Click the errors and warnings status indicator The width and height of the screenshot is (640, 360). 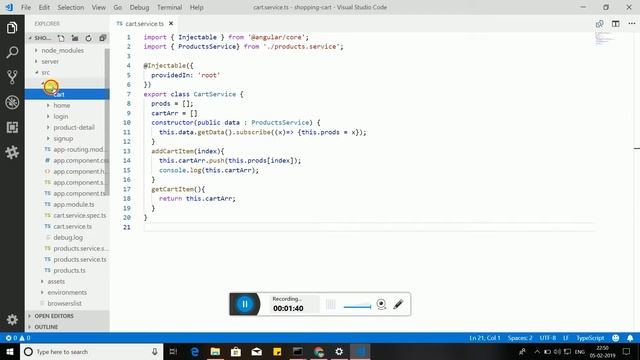coord(18,338)
